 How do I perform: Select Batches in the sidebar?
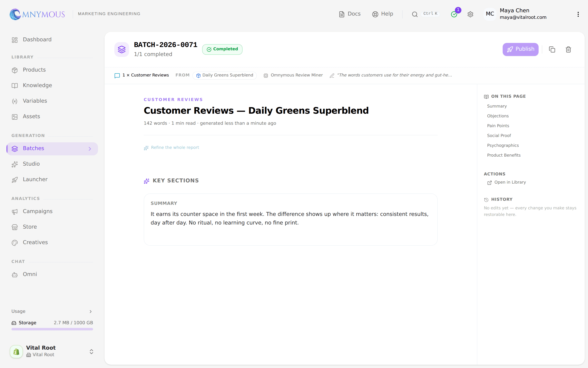point(52,148)
